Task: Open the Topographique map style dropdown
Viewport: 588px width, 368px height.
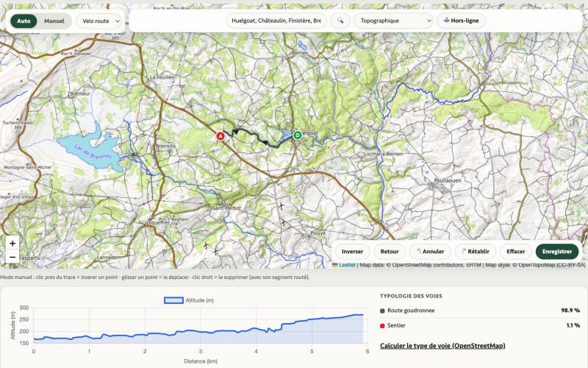Action: pos(393,21)
